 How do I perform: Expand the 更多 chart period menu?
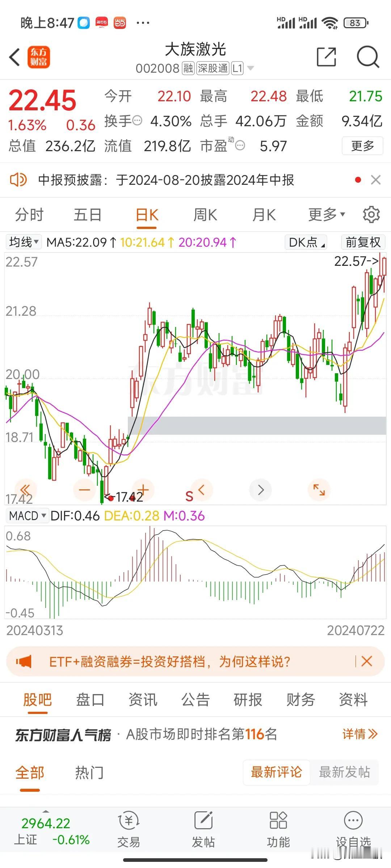click(327, 215)
